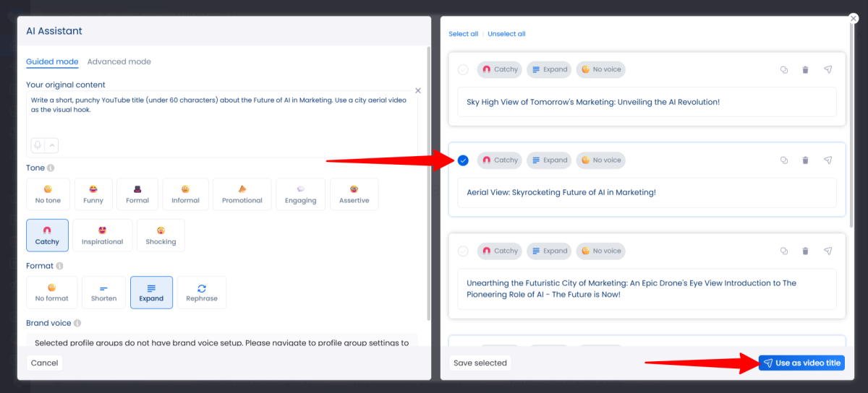Click Catchy tag on 'Unearthing' card
Viewport: 868px width, 393px height.
coord(500,251)
